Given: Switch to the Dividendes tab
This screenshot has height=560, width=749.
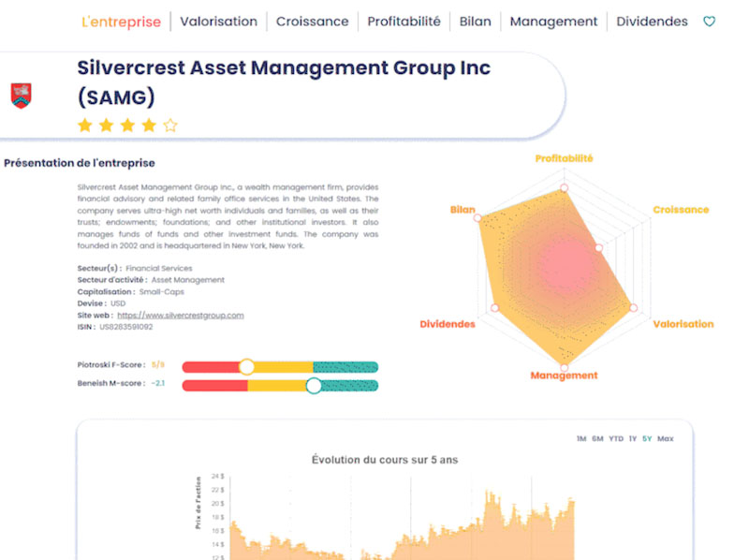Looking at the screenshot, I should (652, 22).
